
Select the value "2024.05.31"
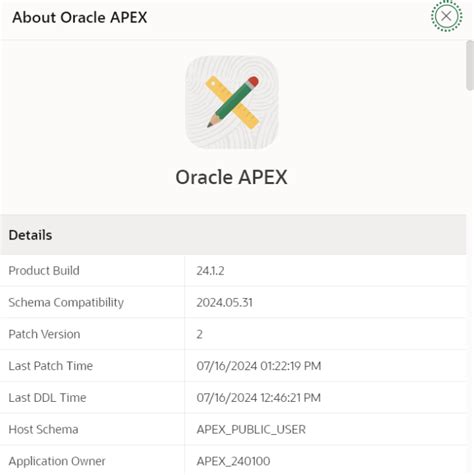pos(225,303)
